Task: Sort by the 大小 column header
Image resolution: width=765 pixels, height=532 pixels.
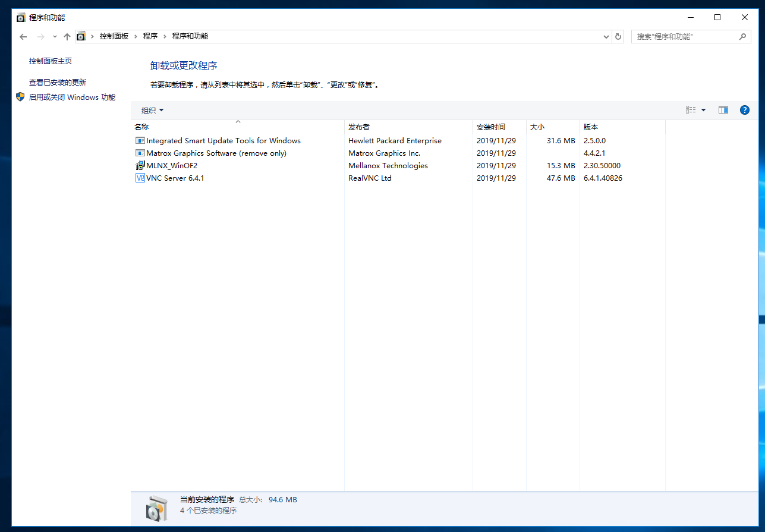Action: tap(553, 127)
